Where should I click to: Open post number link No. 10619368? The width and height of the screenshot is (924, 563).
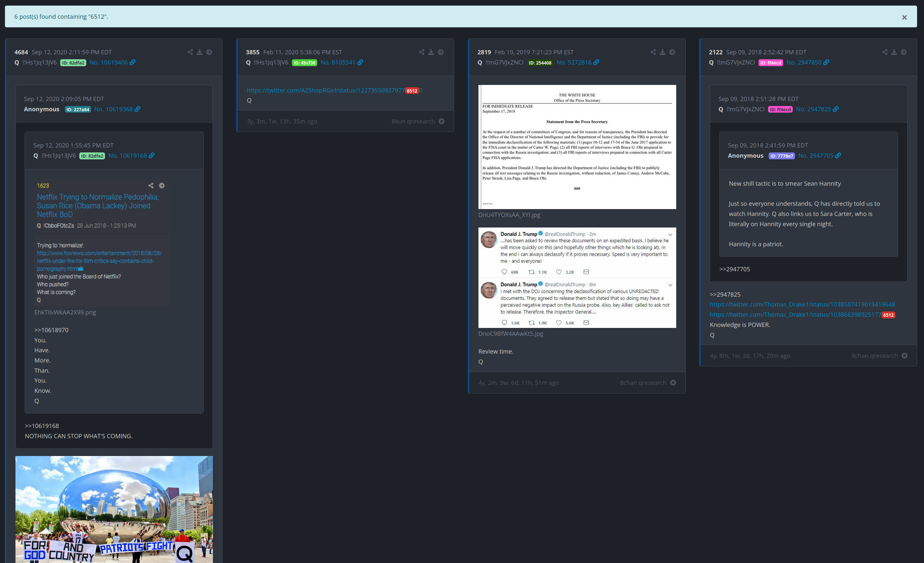point(113,109)
